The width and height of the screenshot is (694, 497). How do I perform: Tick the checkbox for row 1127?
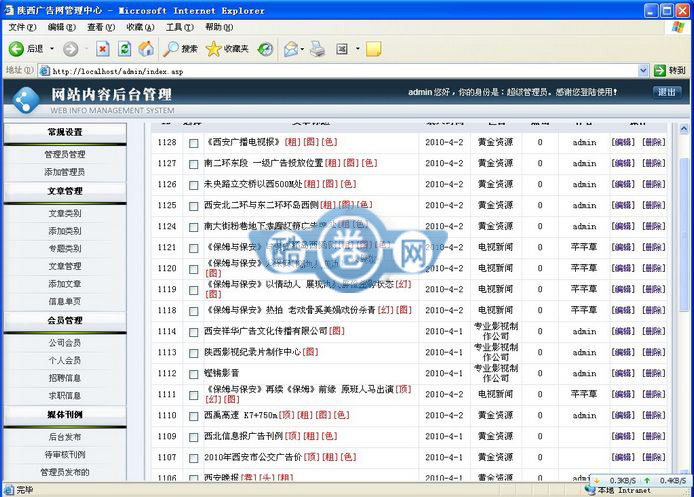pyautogui.click(x=193, y=164)
